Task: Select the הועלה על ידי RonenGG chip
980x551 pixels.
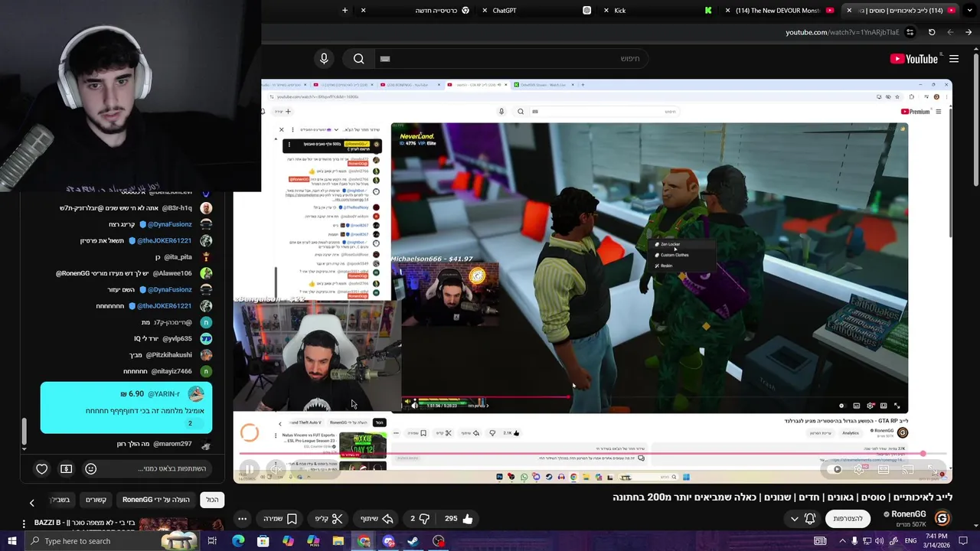Action: click(155, 500)
